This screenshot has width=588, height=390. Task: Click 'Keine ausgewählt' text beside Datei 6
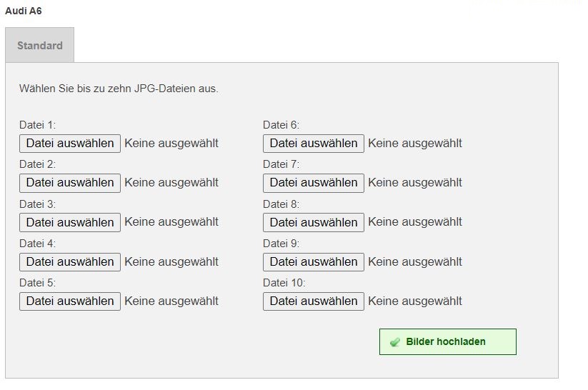pyautogui.click(x=415, y=144)
